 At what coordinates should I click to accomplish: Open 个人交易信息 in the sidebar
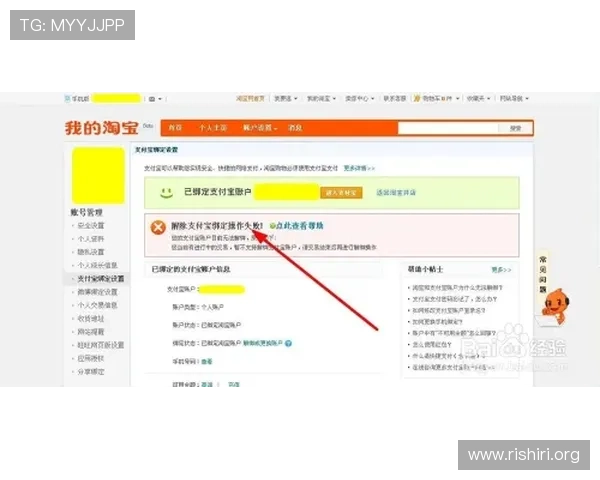97,305
